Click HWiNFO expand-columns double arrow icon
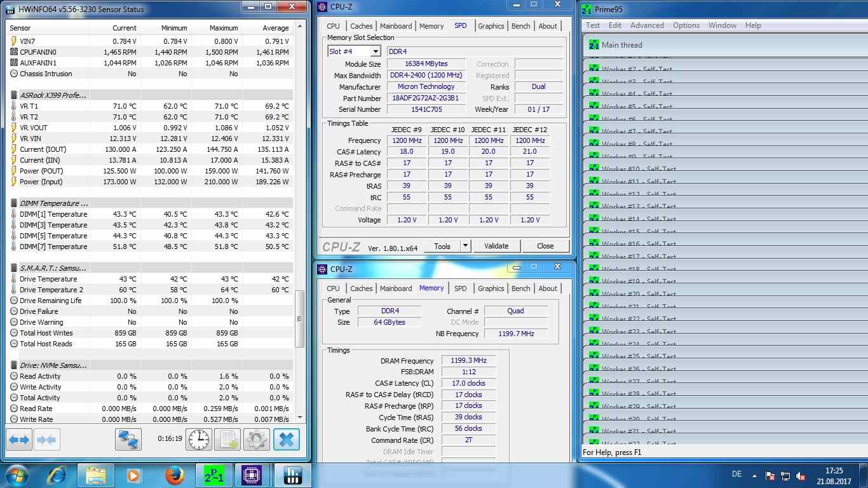This screenshot has height=488, width=868. pyautogui.click(x=20, y=439)
